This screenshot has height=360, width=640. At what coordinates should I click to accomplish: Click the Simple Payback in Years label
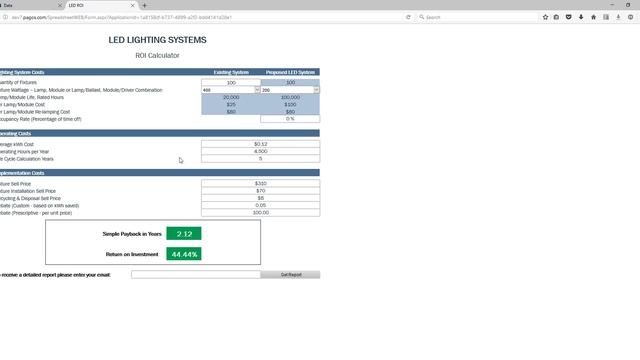click(x=132, y=234)
